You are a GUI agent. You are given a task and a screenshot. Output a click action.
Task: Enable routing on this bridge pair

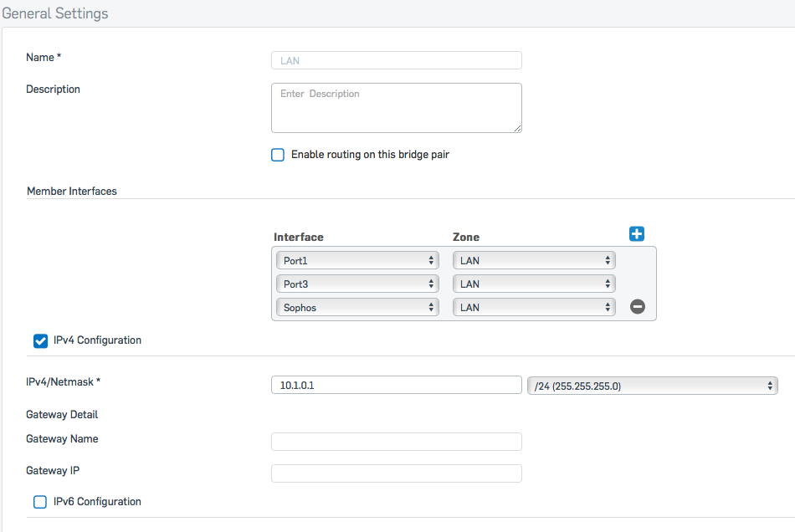tap(278, 155)
